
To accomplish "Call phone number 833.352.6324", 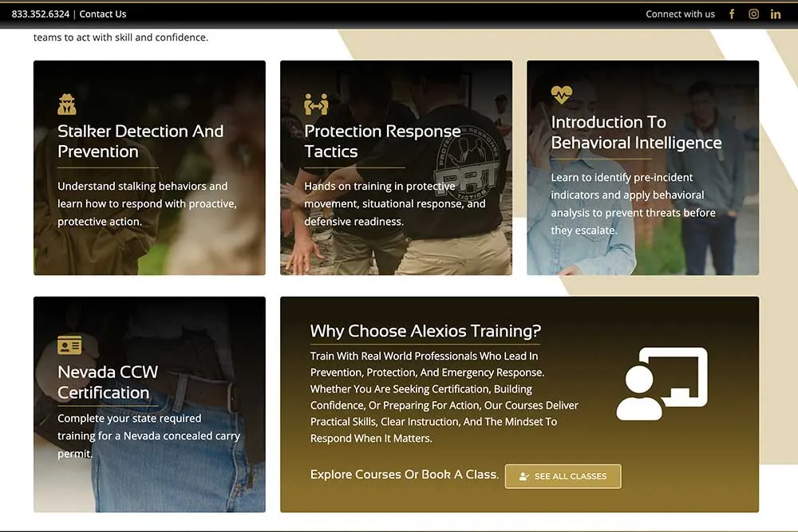I will (x=40, y=14).
